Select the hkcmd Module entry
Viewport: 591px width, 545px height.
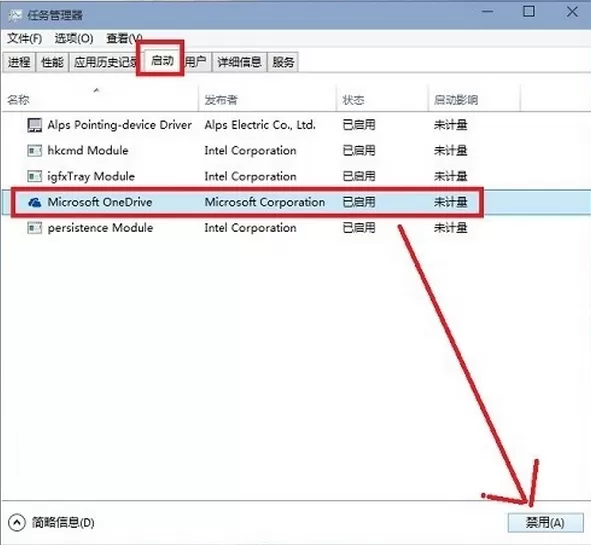(88, 151)
